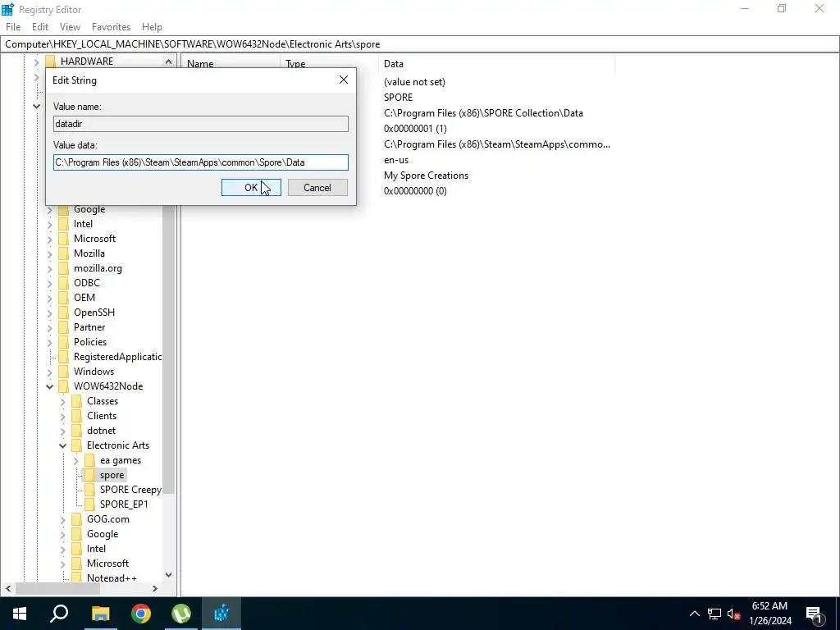The height and width of the screenshot is (630, 840).
Task: Cancel the Edit String dialog
Action: tap(317, 188)
